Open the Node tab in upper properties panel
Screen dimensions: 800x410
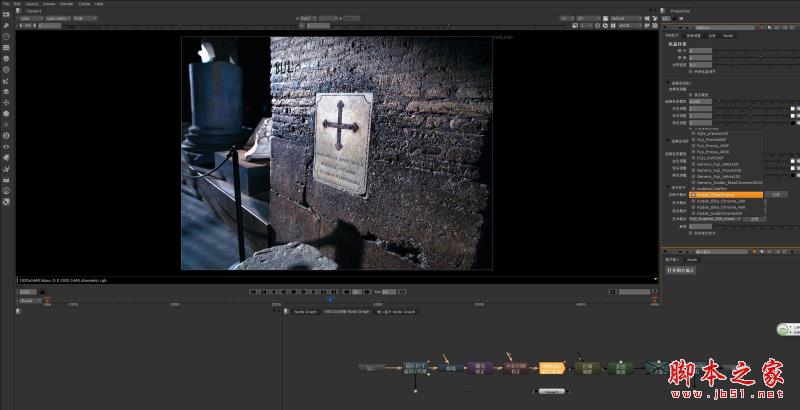729,36
